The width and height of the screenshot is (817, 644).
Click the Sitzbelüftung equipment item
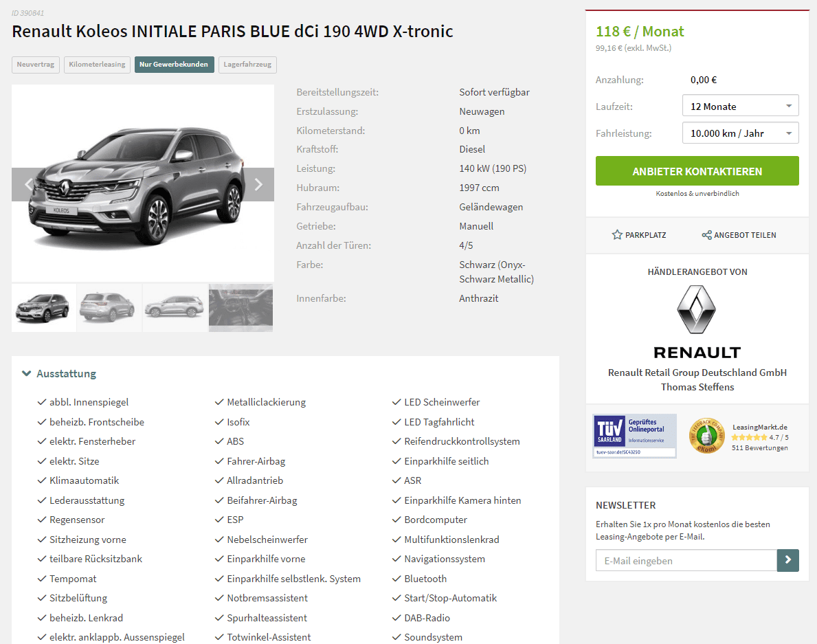78,598
